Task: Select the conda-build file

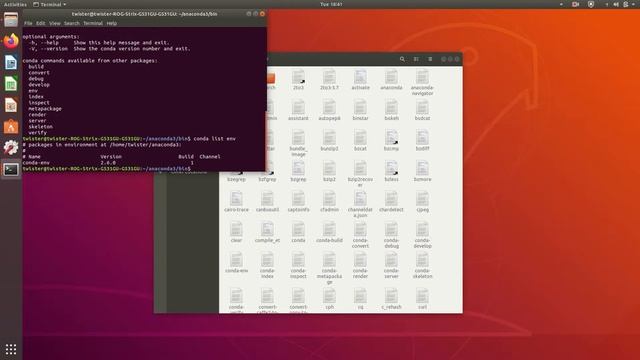Action: click(329, 232)
